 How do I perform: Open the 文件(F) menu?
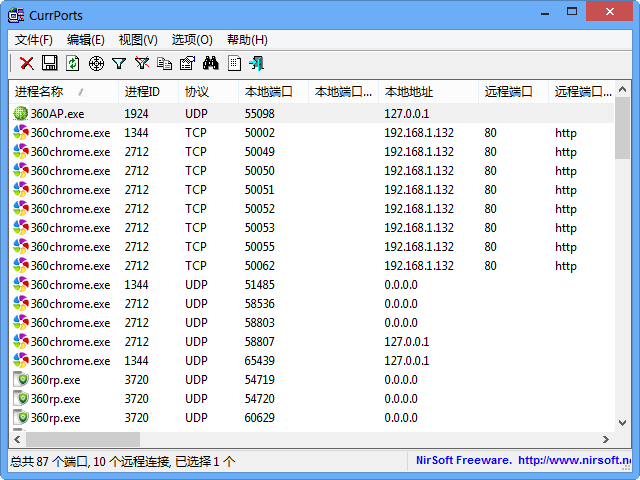(x=34, y=40)
